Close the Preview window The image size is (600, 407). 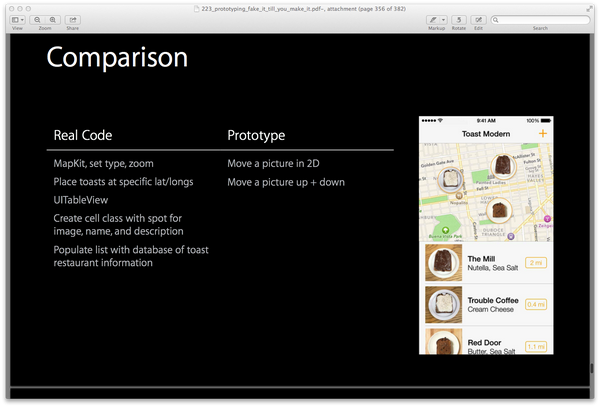pyautogui.click(x=11, y=8)
